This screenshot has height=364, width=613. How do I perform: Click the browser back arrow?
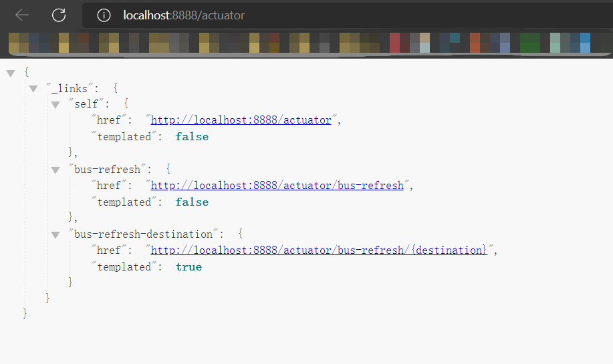tap(22, 15)
